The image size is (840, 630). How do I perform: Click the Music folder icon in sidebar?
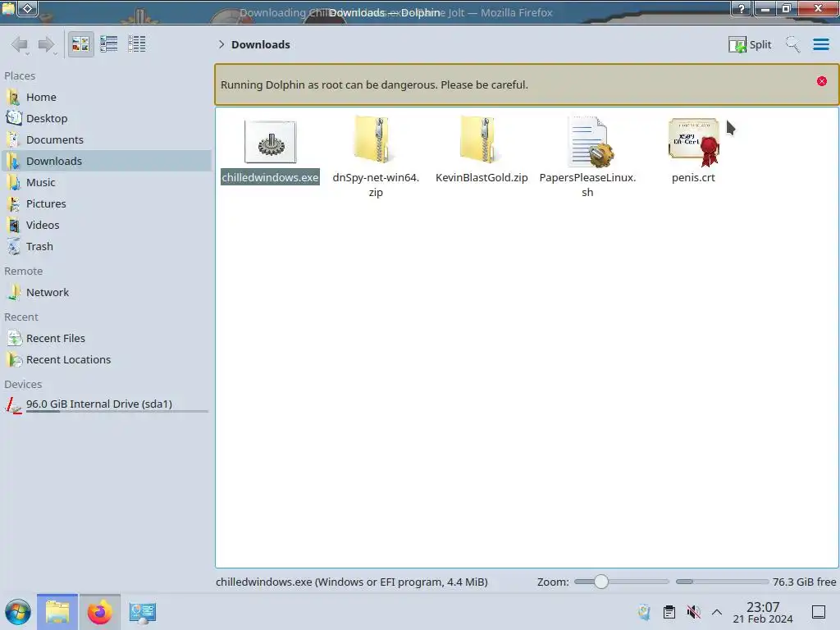pos(13,183)
